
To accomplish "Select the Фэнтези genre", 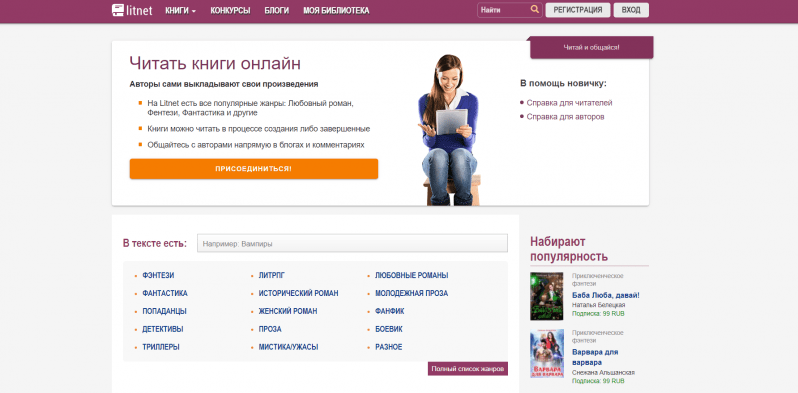I will [158, 275].
